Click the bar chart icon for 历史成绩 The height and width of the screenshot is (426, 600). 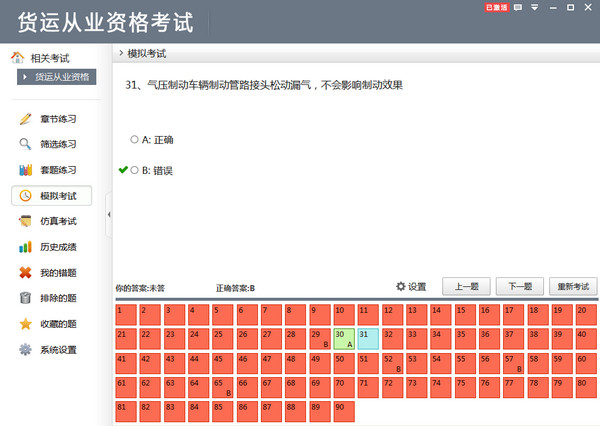26,247
